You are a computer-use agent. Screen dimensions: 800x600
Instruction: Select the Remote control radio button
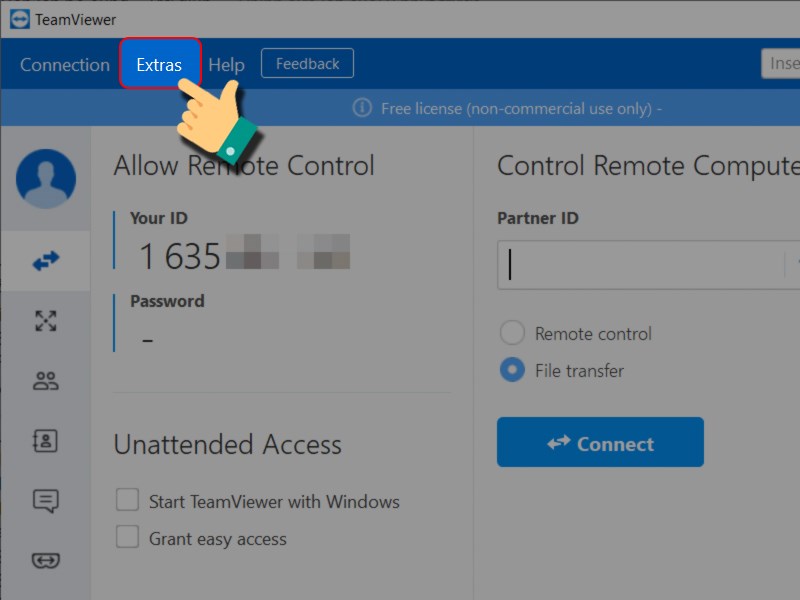pyautogui.click(x=511, y=333)
